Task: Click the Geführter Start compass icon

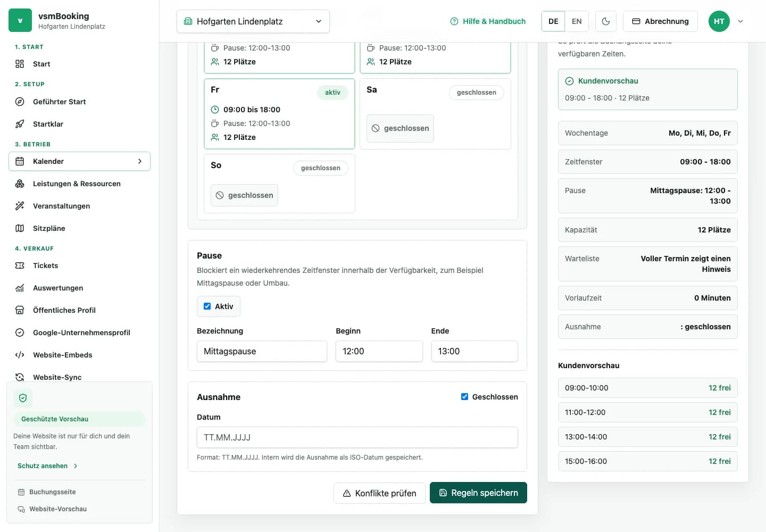Action: (x=20, y=102)
